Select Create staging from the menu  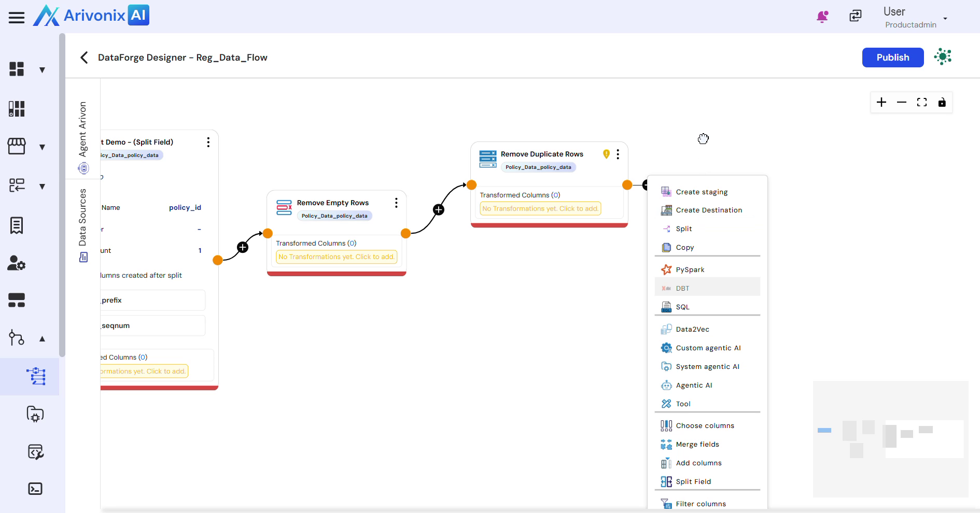coord(702,192)
